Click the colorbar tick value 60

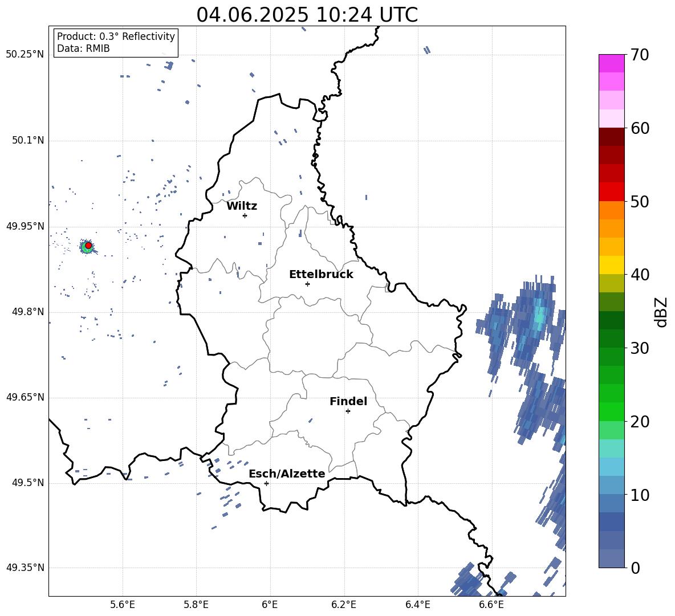[640, 128]
